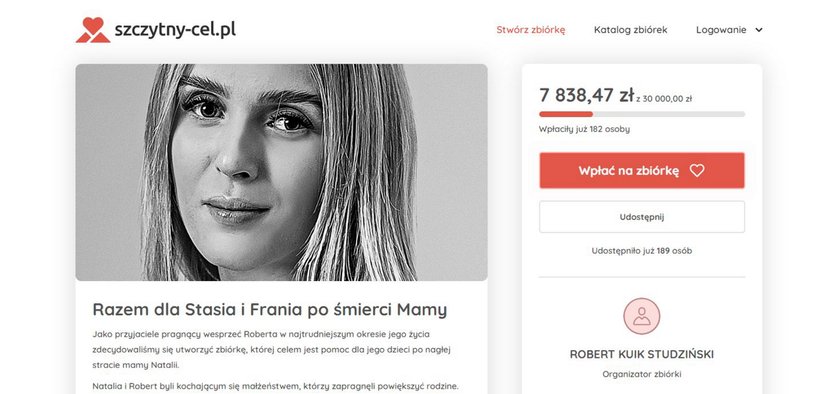Expand the Logowanie dropdown chevron

759,30
